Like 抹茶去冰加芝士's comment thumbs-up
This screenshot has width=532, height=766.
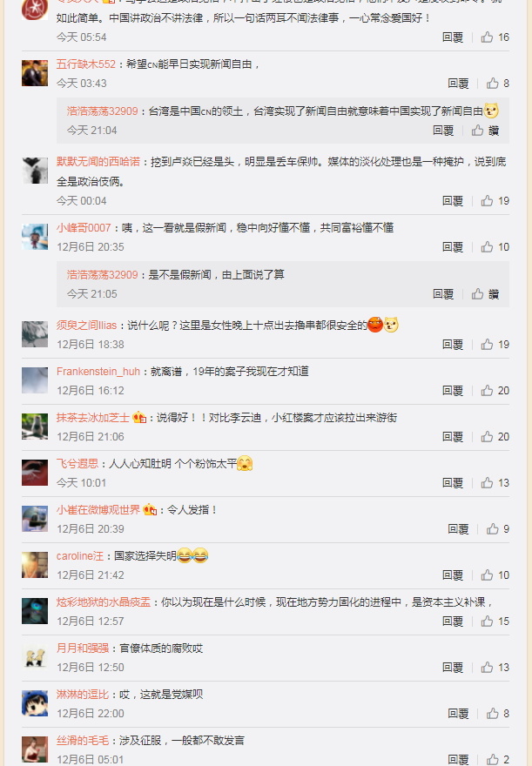pos(487,437)
